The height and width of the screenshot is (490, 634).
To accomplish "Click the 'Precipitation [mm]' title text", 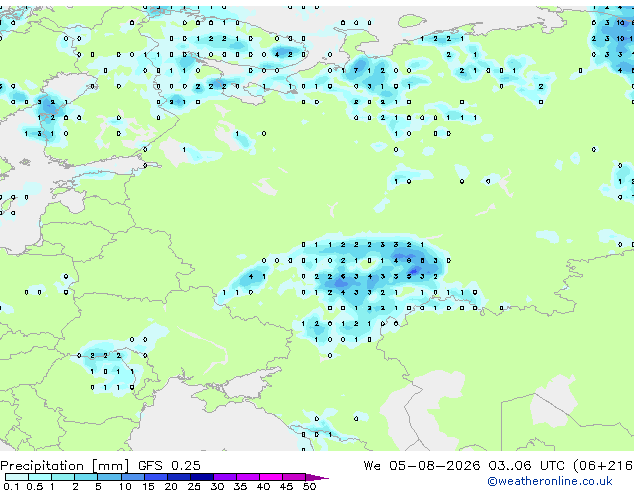I will 65,466.
